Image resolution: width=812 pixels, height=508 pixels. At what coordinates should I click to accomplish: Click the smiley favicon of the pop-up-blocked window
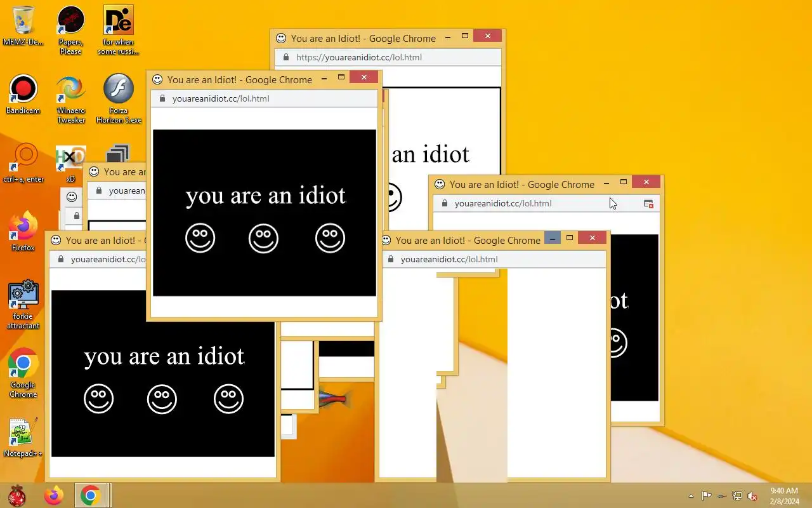tap(440, 184)
